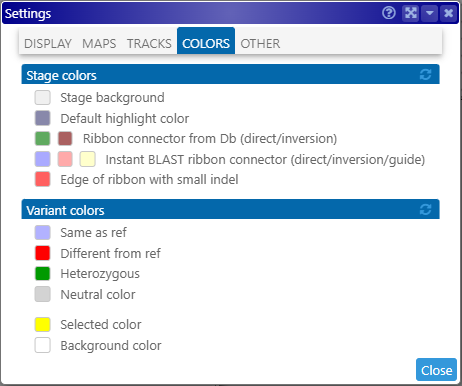Image resolution: width=462 pixels, height=386 pixels.
Task: Pick the Stage background color swatch
Action: [x=43, y=98]
